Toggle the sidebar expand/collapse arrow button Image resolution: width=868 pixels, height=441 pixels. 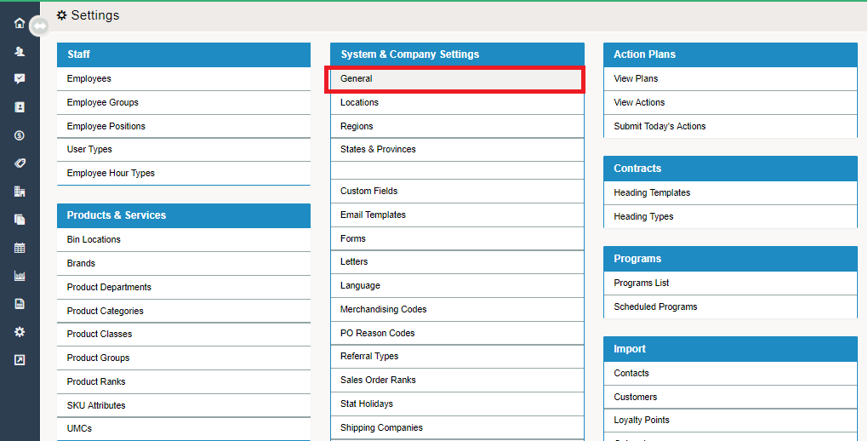(x=39, y=26)
